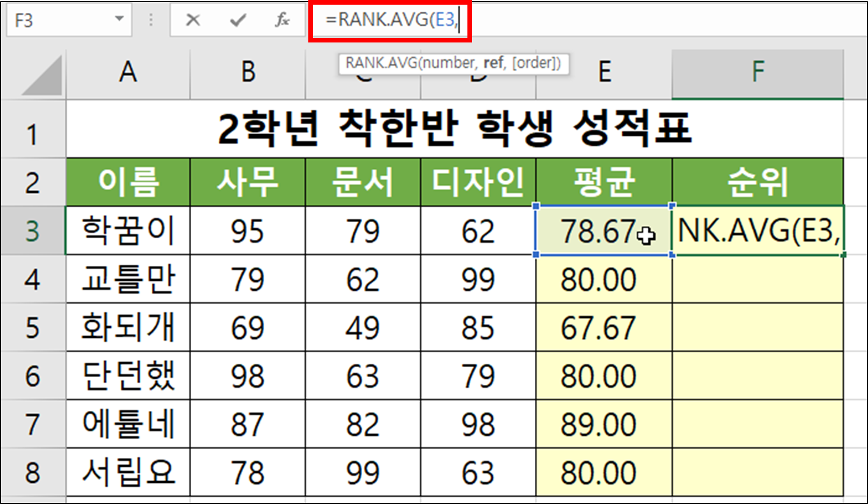Click cell A3 containing 학꿈이
The width and height of the screenshot is (868, 504).
(127, 231)
